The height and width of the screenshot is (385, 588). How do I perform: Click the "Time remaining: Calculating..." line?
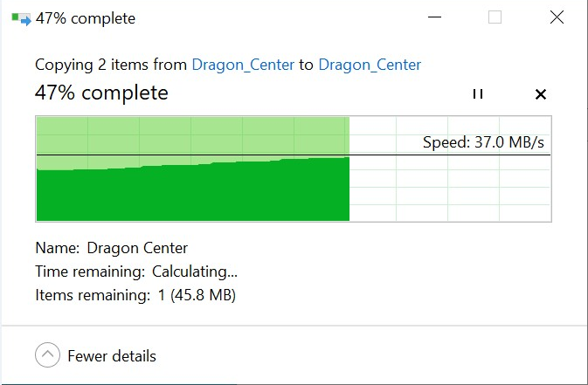click(135, 272)
